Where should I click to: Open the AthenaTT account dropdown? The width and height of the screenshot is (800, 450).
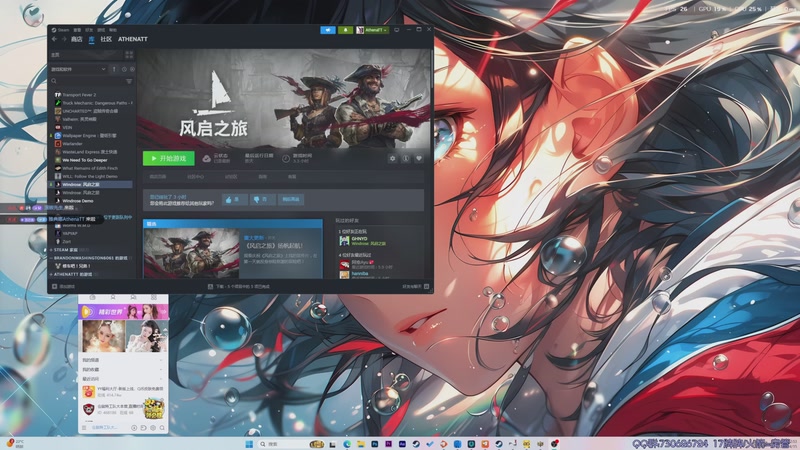point(372,30)
